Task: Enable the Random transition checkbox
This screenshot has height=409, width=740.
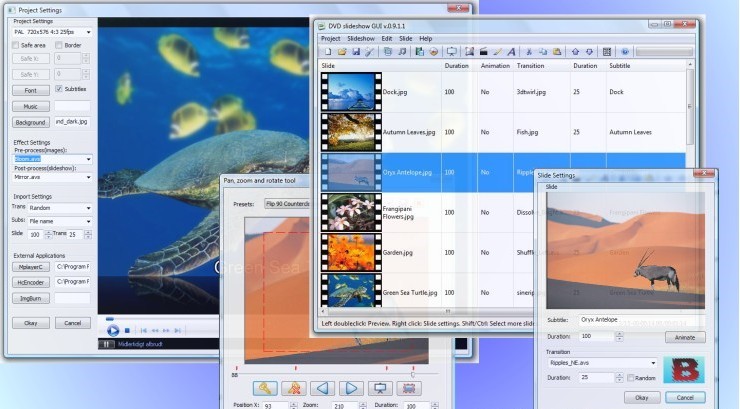Action: click(x=631, y=378)
